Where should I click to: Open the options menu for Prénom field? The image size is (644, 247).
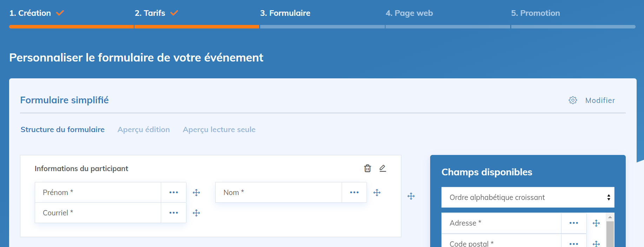point(173,193)
